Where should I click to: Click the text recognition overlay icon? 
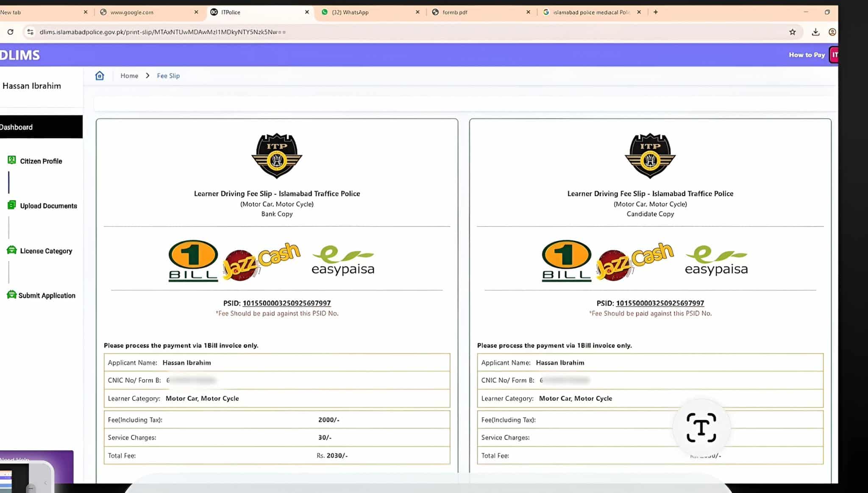[701, 427]
